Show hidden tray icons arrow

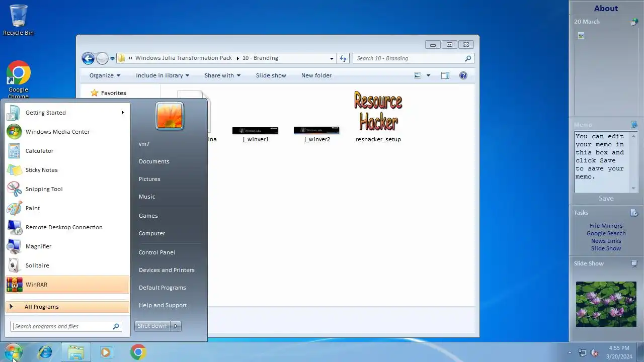tap(570, 353)
